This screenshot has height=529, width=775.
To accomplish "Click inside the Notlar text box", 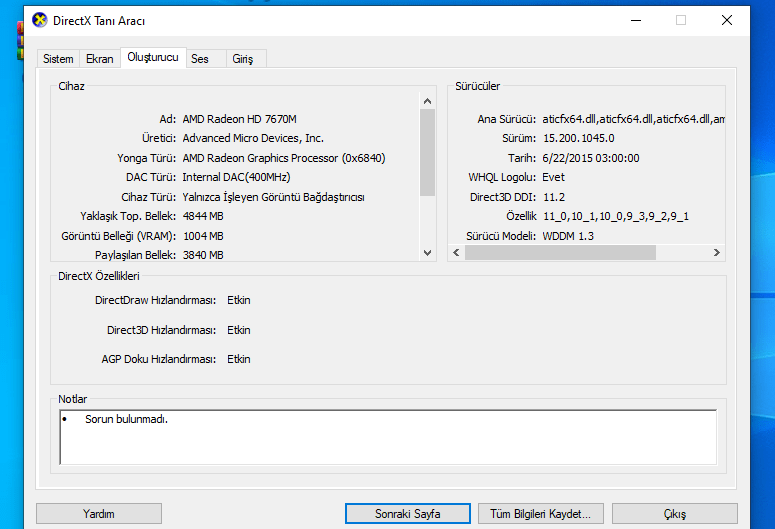I will pos(388,437).
